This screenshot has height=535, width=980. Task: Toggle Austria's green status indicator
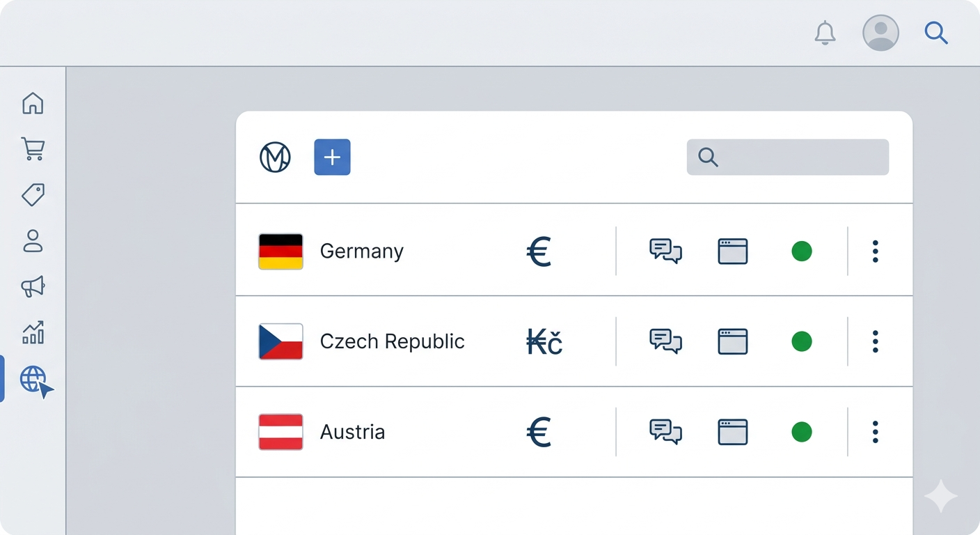[x=802, y=432]
